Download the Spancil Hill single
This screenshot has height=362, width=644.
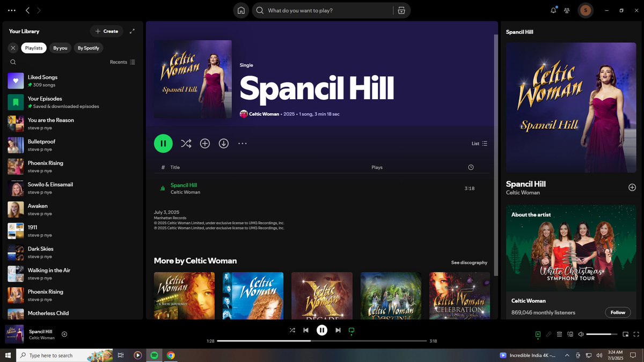224,143
